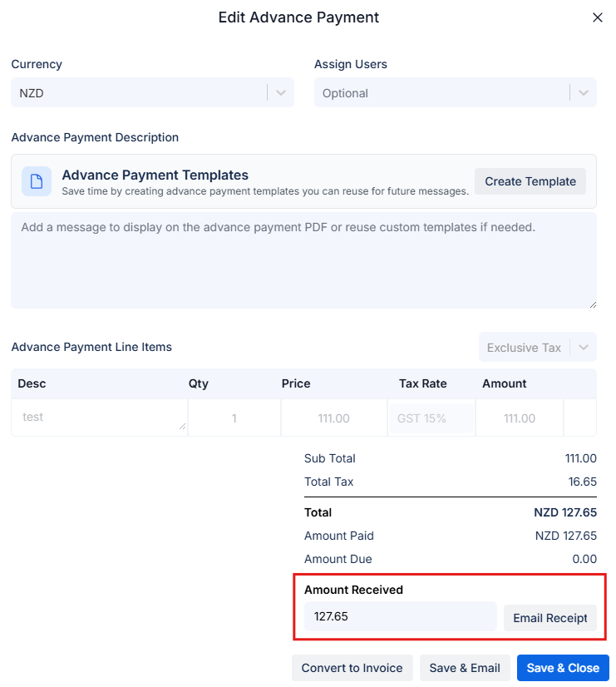Click Convert to Invoice
The width and height of the screenshot is (616, 687).
click(352, 667)
